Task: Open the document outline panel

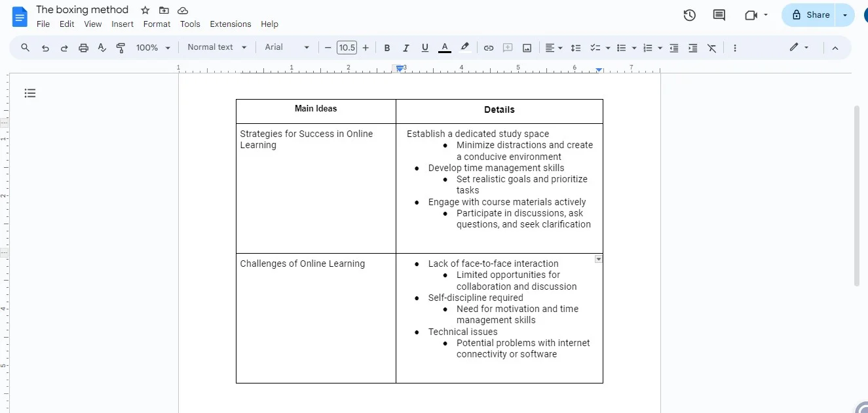Action: [x=29, y=92]
